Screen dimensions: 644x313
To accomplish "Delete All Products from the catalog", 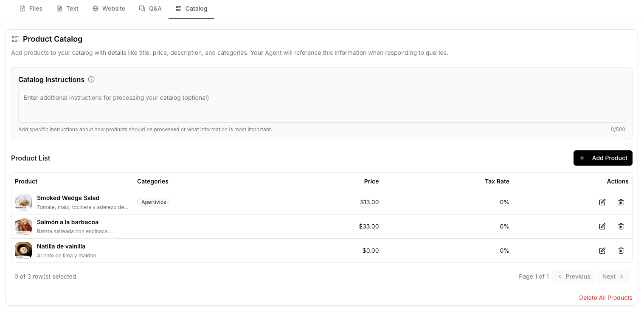I will pyautogui.click(x=605, y=297).
